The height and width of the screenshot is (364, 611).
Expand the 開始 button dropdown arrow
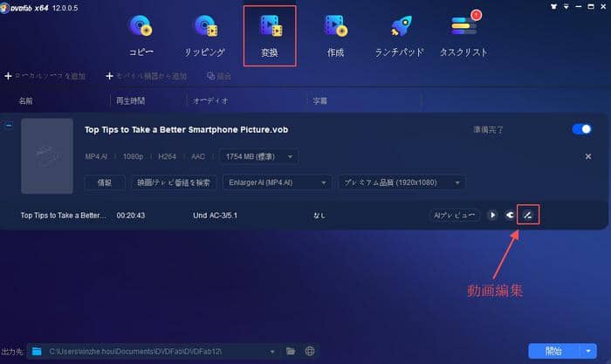click(x=588, y=351)
